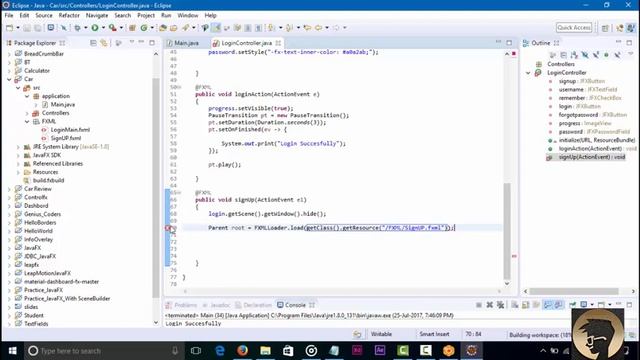
Task: Click the Save toolbar icon
Action: pos(27,28)
